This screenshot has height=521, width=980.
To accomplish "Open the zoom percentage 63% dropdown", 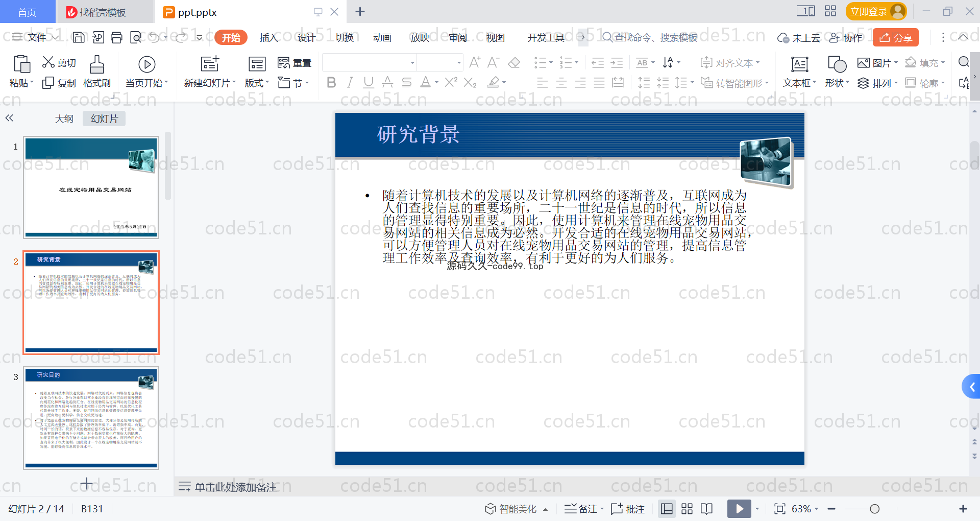I will (x=805, y=509).
